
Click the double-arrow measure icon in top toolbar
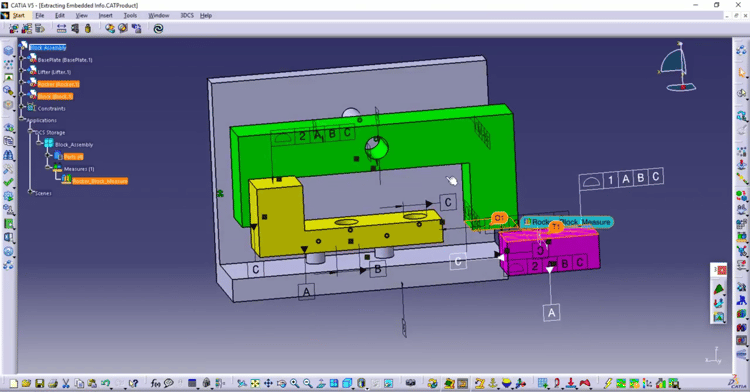coord(61,29)
